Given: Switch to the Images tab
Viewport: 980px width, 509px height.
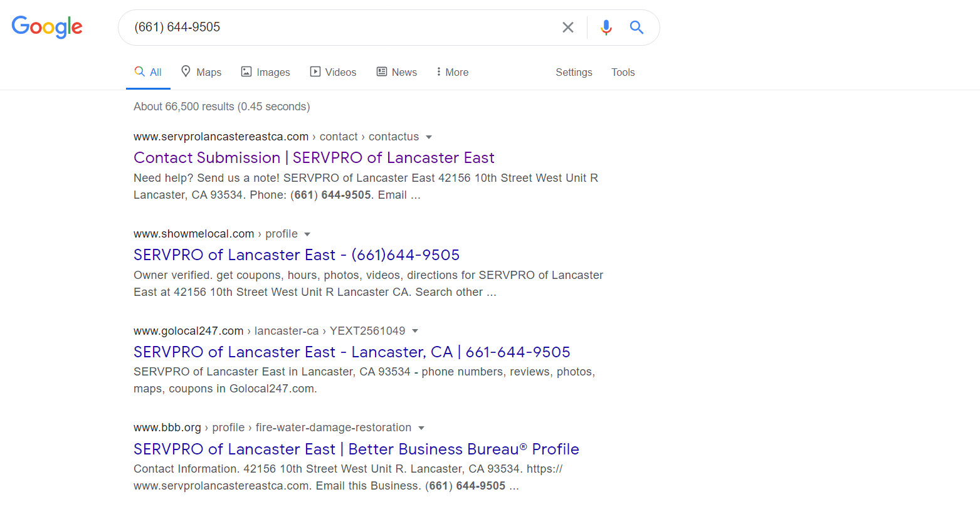Looking at the screenshot, I should click(x=266, y=72).
